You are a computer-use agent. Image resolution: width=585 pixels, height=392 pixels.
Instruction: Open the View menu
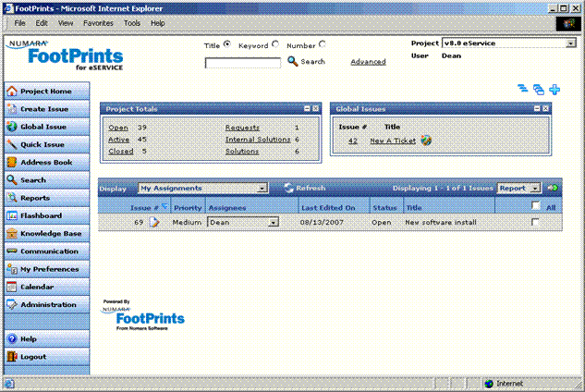coord(66,23)
